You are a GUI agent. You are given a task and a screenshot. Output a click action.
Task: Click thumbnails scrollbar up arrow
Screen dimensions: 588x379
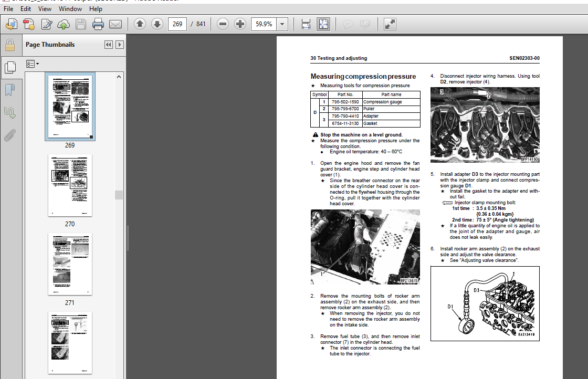[119, 77]
